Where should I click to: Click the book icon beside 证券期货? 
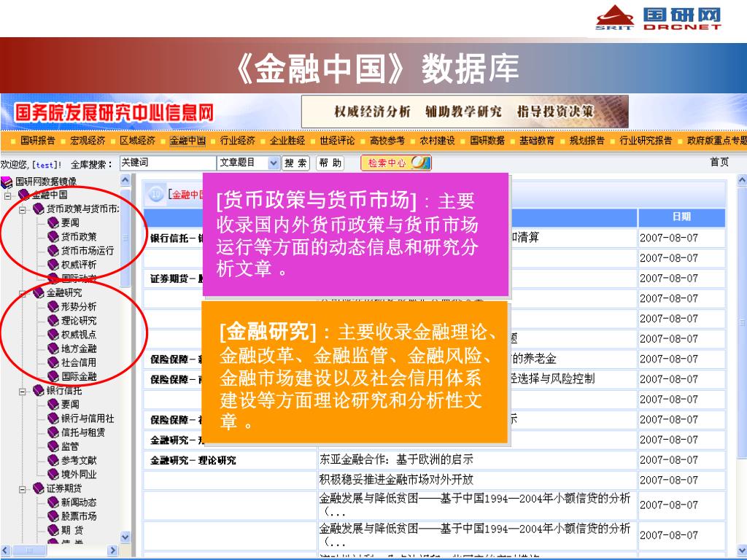coord(39,488)
